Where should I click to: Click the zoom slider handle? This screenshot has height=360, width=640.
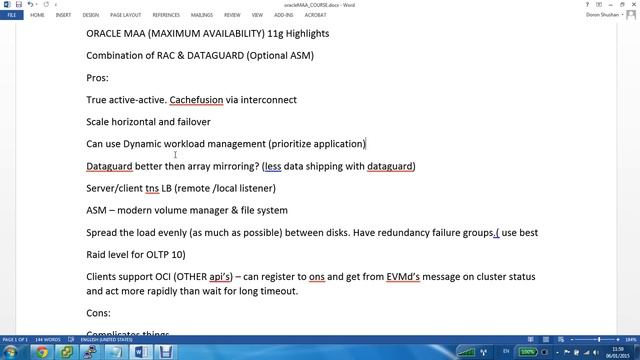coord(599,340)
